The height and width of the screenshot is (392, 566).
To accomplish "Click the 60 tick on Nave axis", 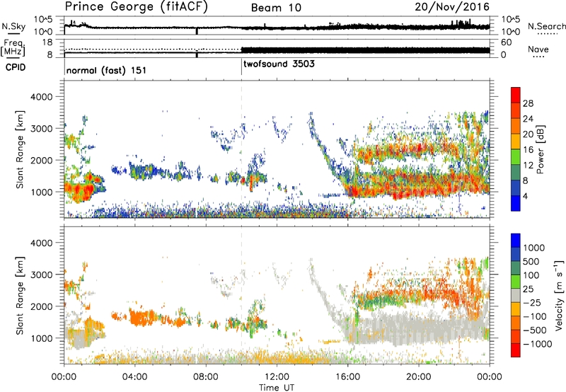I will tap(507, 42).
